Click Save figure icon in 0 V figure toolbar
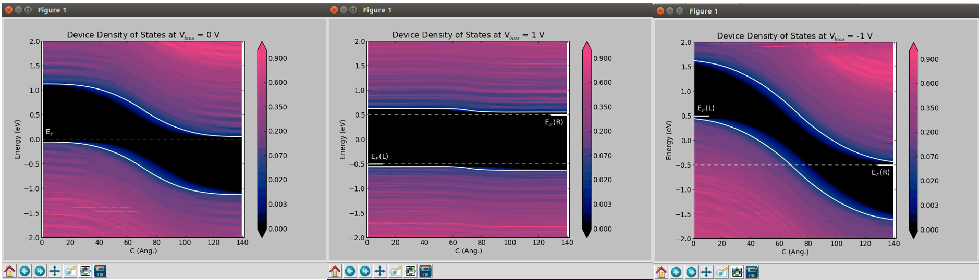Viewport: 980px width, 280px height. click(101, 271)
